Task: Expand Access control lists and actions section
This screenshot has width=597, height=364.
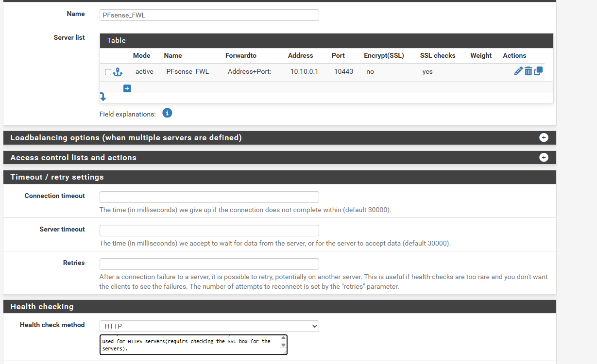Action: click(544, 157)
